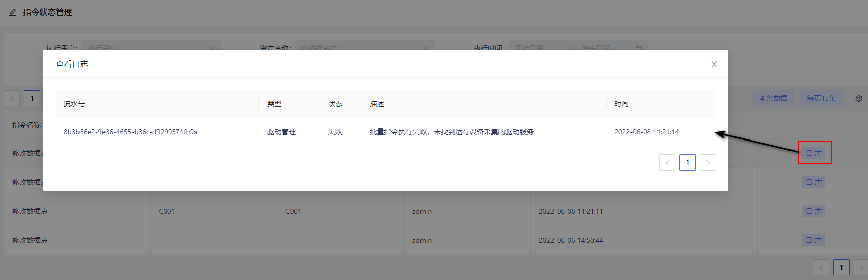The height and width of the screenshot is (280, 868).
Task: Select page 1 at bottom right pagination
Action: (x=841, y=267)
